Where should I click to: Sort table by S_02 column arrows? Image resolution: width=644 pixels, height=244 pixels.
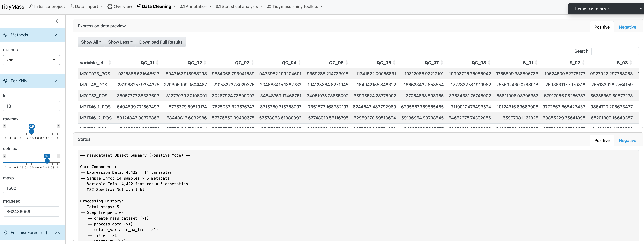[583, 63]
